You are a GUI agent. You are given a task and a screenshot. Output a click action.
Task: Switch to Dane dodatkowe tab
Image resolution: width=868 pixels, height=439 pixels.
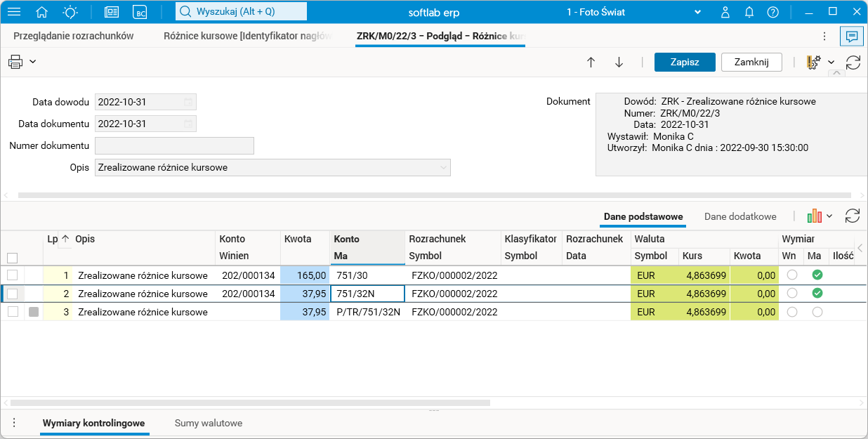tap(740, 216)
